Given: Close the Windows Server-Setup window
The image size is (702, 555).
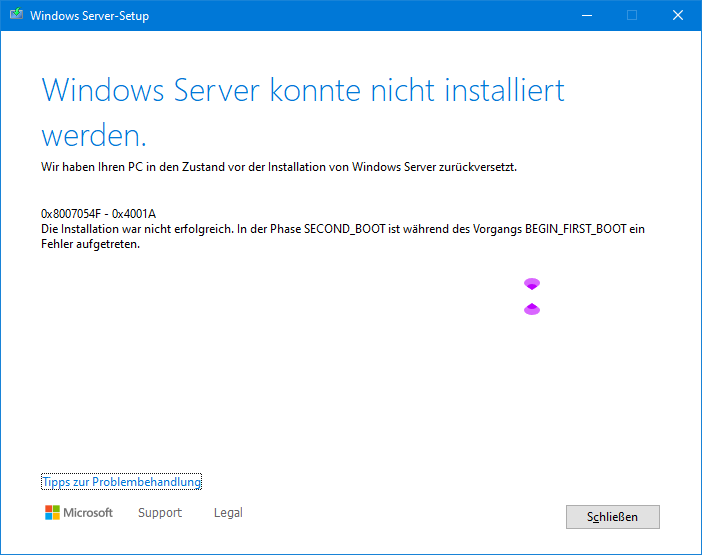Looking at the screenshot, I should (678, 16).
